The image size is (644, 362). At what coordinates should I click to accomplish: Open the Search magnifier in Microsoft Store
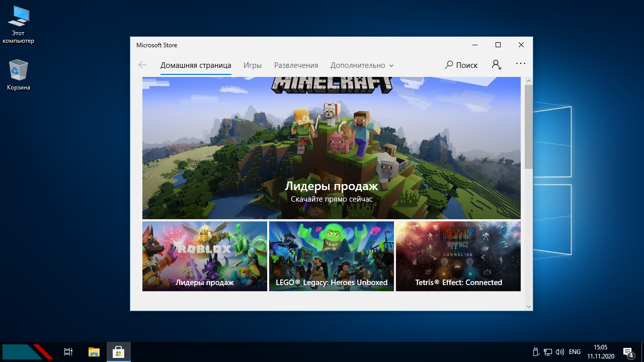461,65
